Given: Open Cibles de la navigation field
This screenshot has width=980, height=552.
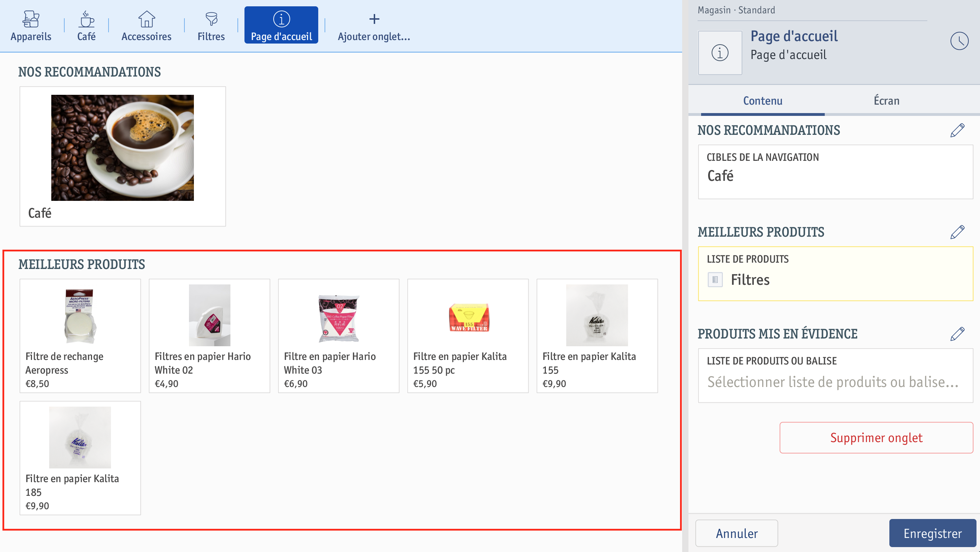Looking at the screenshot, I should click(x=835, y=172).
